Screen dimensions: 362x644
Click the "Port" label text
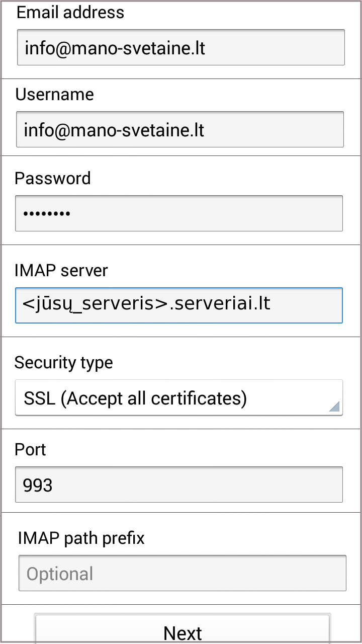(x=30, y=449)
